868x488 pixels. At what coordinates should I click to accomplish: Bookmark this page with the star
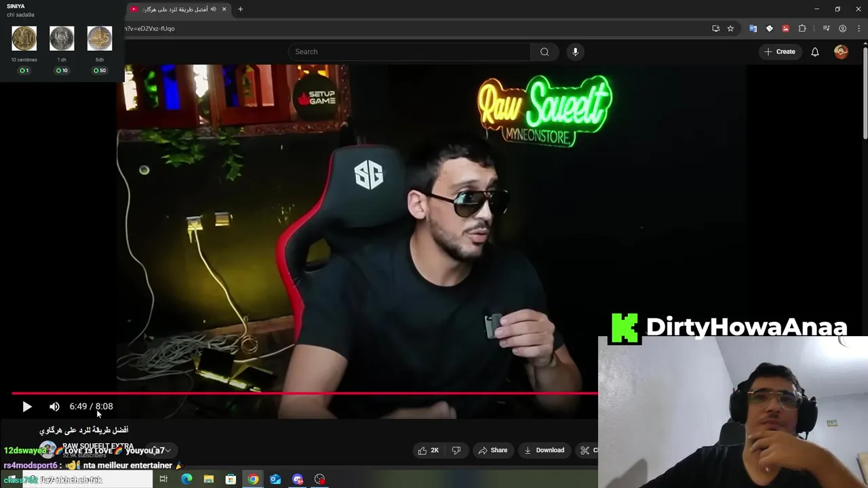(730, 28)
